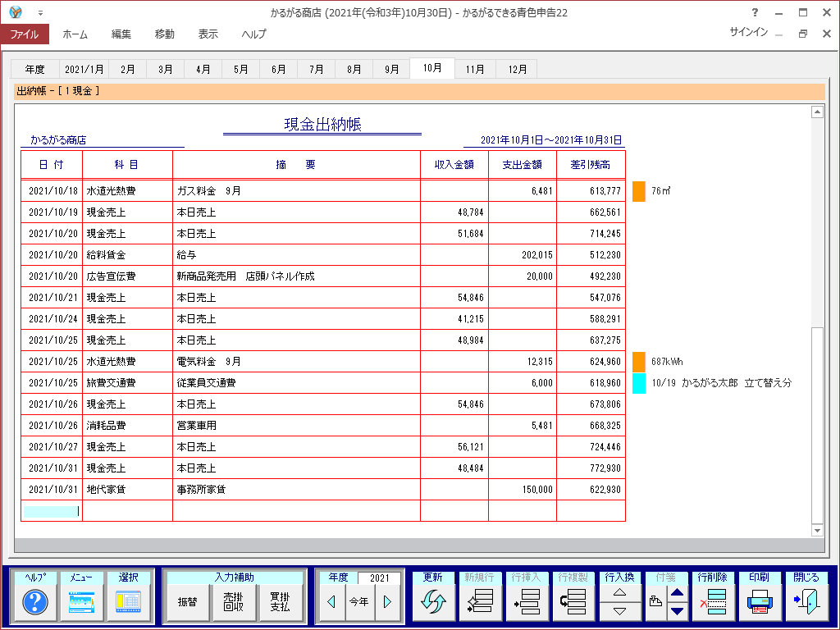Image resolution: width=840 pixels, height=630 pixels.
Task: Select the 622,930 balance cell
Action: [x=591, y=490]
